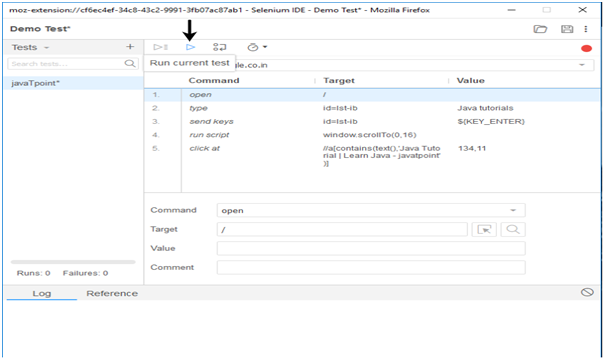605x360 pixels.
Task: Click the '/' target of the open row
Action: (x=324, y=95)
